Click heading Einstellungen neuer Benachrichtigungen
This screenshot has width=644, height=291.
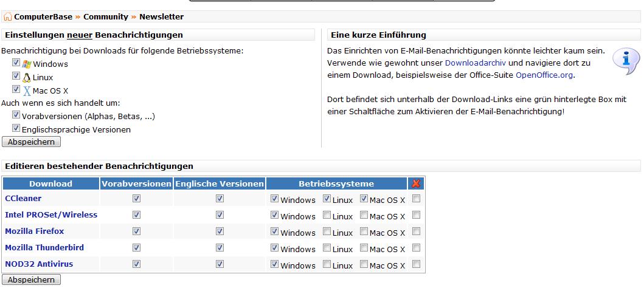94,35
